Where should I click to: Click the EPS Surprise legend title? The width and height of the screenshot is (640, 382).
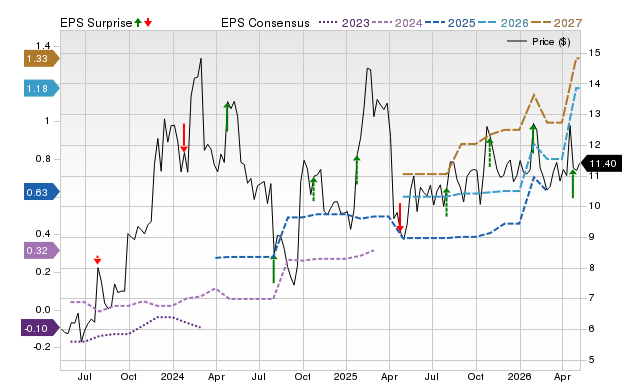[x=96, y=23]
